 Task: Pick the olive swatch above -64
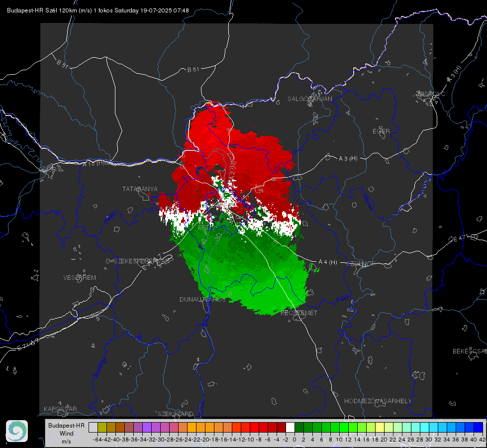[102, 427]
